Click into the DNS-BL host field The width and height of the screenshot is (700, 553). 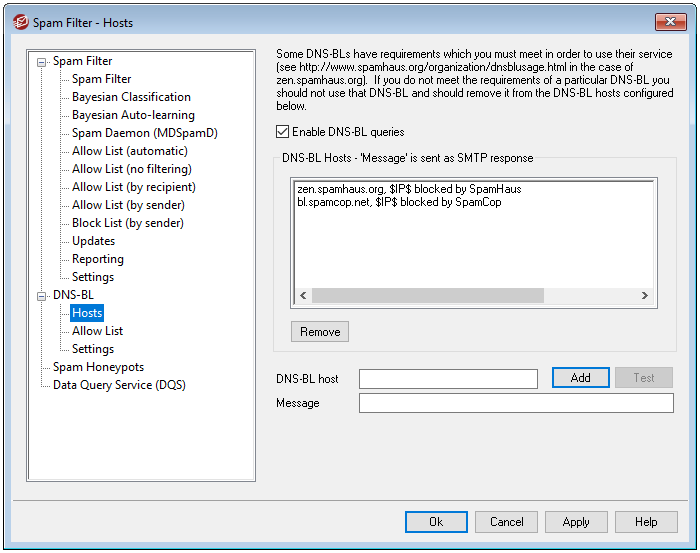451,378
